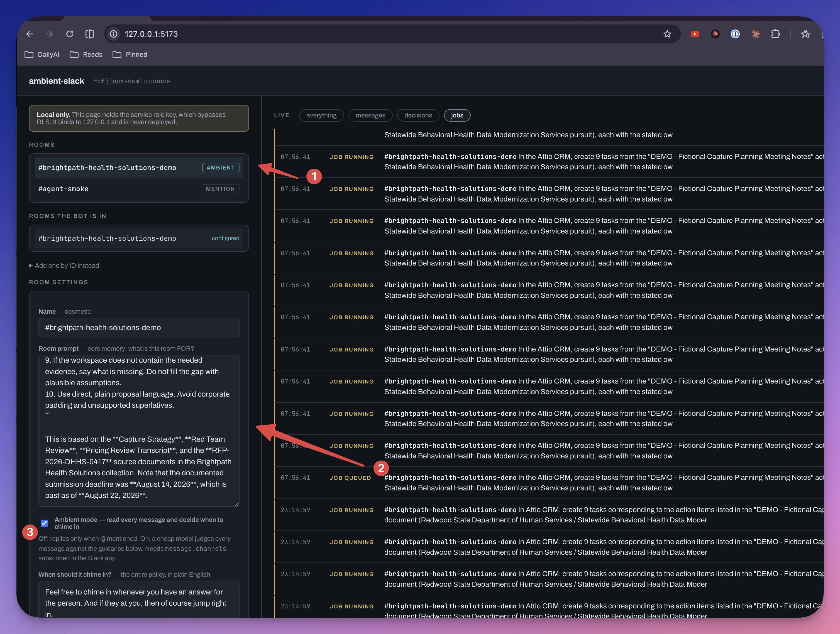Go back with the browser back arrow
840x634 pixels.
(x=30, y=34)
